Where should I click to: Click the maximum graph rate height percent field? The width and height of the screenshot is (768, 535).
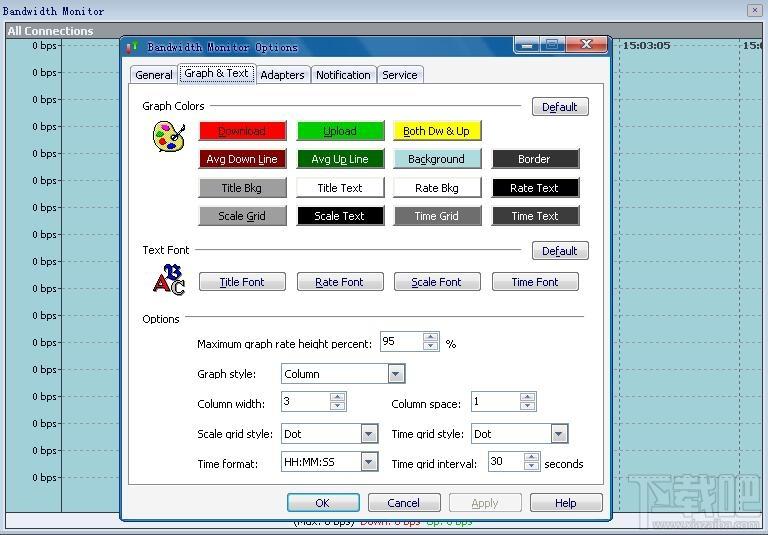(401, 341)
